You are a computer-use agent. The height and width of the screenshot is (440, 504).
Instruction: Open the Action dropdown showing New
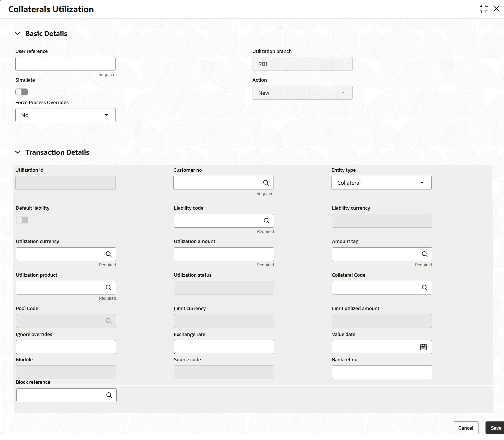click(302, 93)
